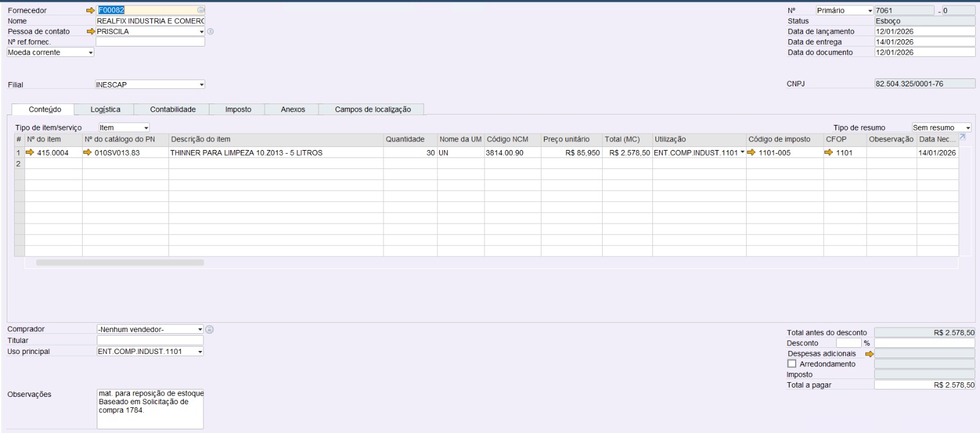Screen dimensions: 980x433
Task: Click the horizontal scrollbar below the items table
Action: [120, 263]
